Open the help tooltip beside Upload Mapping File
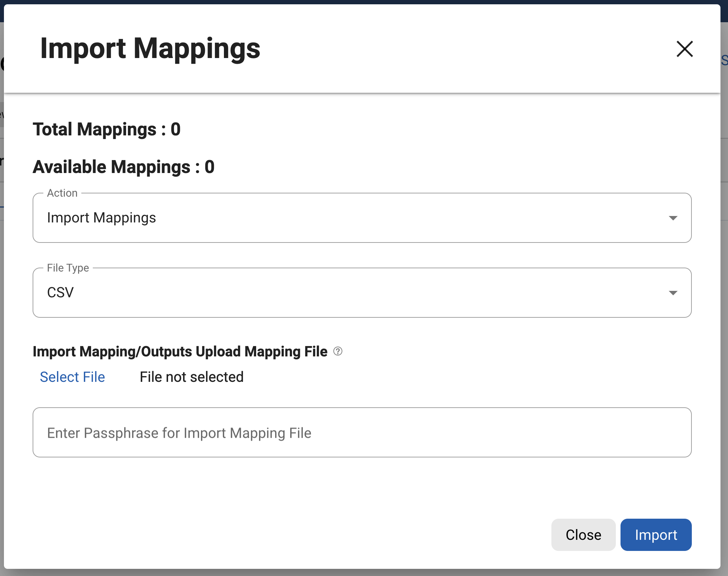728x576 pixels. 338,352
